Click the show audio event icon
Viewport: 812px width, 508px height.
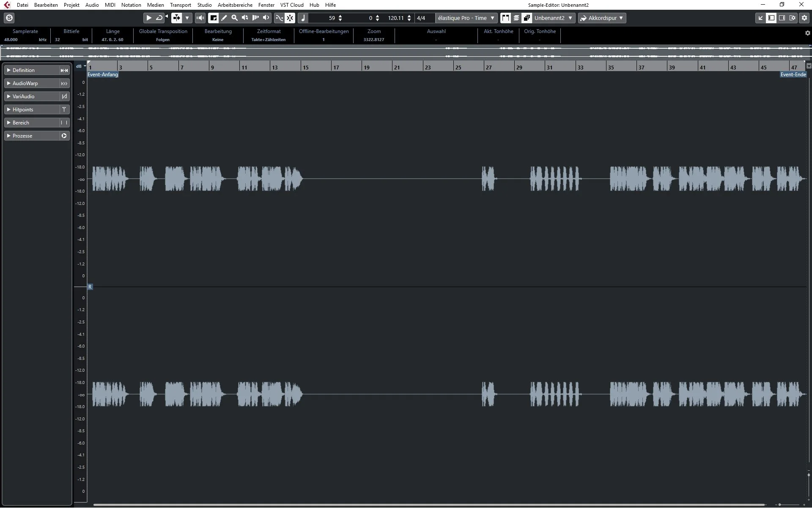[x=505, y=18]
